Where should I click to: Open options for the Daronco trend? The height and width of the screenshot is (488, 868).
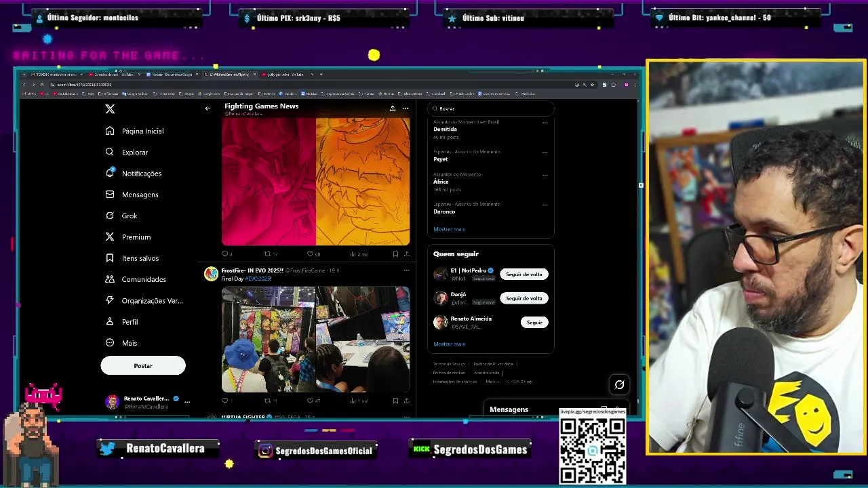point(545,205)
